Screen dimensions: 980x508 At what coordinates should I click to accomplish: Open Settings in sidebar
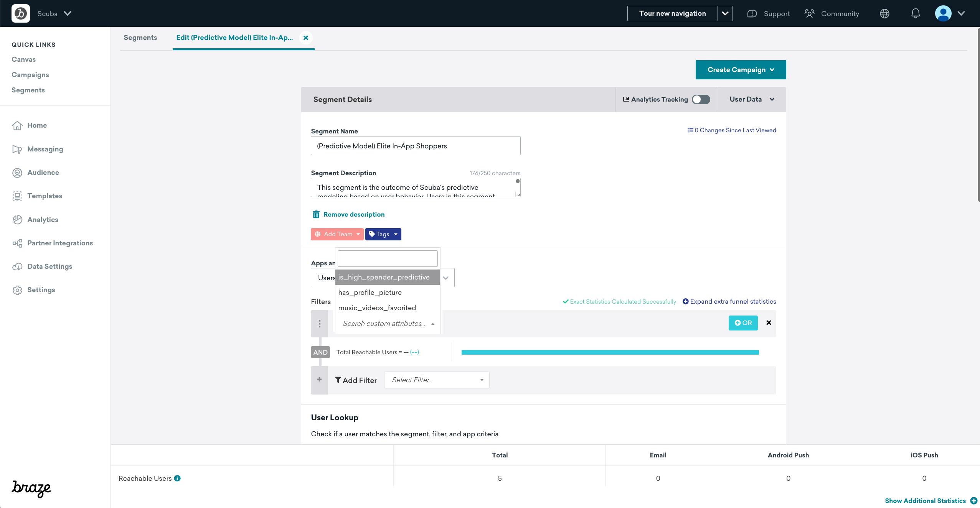tap(41, 290)
